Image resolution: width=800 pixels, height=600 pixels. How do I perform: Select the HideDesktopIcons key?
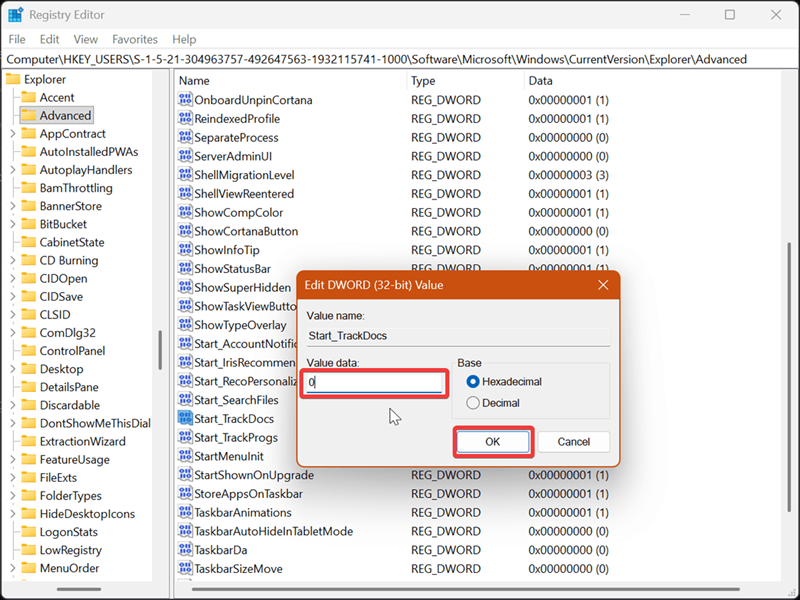pyautogui.click(x=87, y=514)
